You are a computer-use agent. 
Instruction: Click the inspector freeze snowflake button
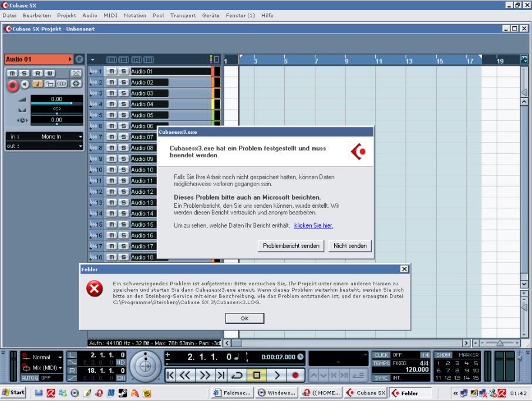point(76,83)
